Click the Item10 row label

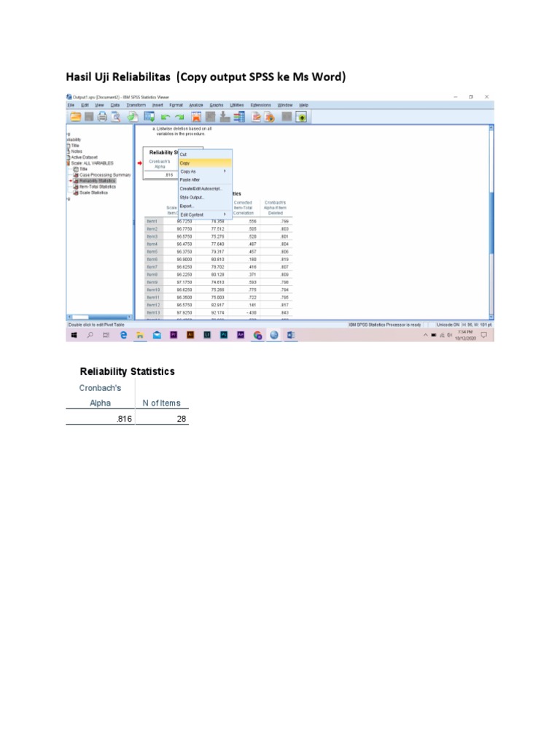pyautogui.click(x=153, y=290)
